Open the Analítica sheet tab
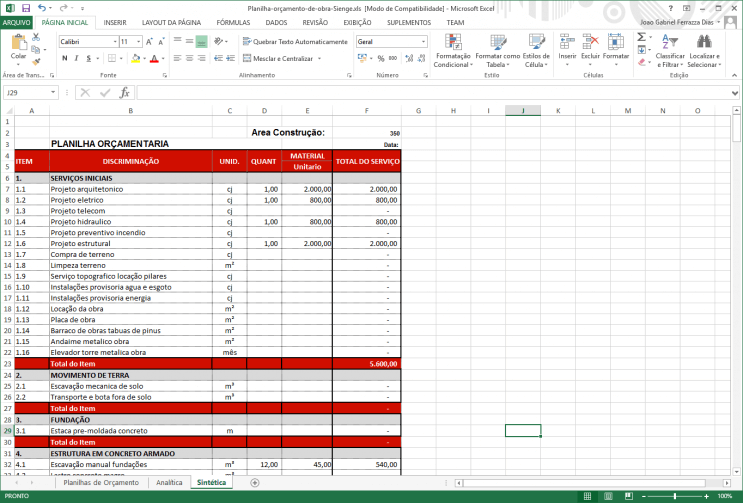The image size is (743, 503). (x=169, y=482)
